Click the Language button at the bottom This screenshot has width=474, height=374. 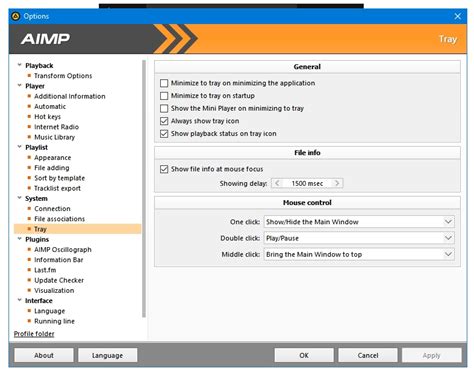[x=107, y=355]
